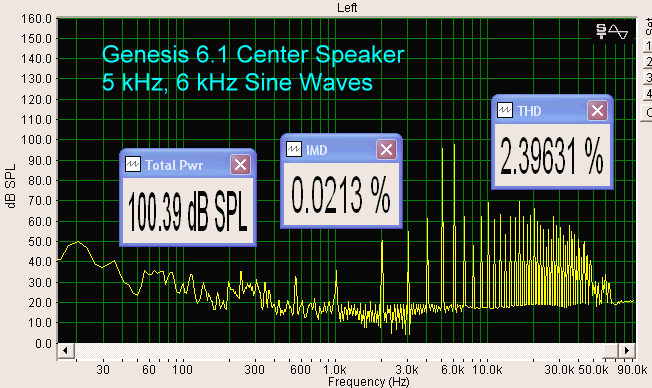Click the C button below set numbers
This screenshot has height=388, width=652.
point(648,113)
